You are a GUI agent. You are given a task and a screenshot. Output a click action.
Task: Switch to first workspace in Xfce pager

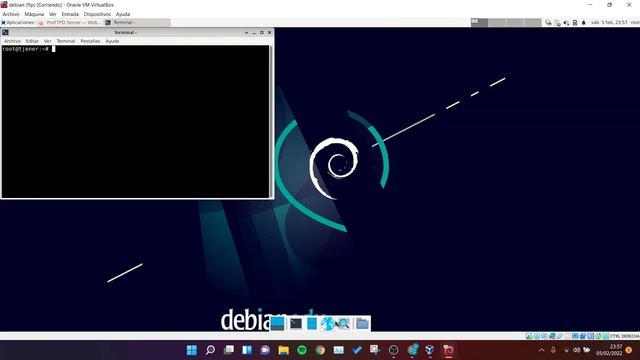pos(480,22)
